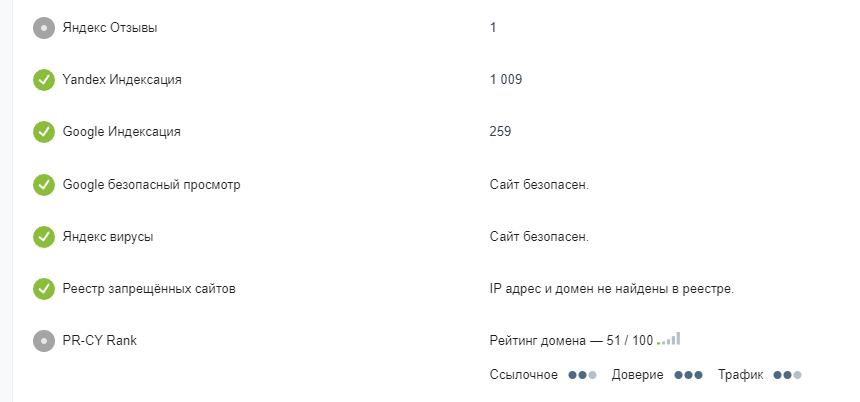This screenshot has height=402, width=860.
Task: Click the Трафик rating dots
Action: pyautogui.click(x=788, y=376)
